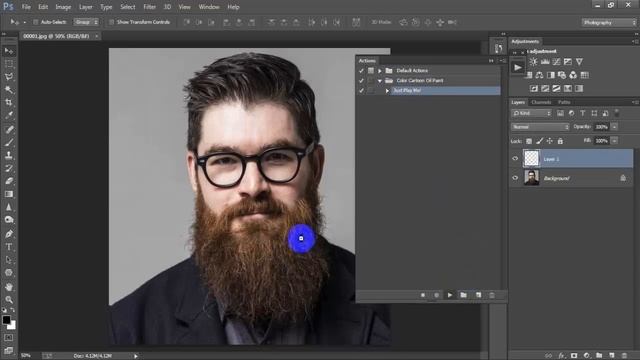Select the Horizontal Type tool
This screenshot has width=640, height=360.
point(9,247)
